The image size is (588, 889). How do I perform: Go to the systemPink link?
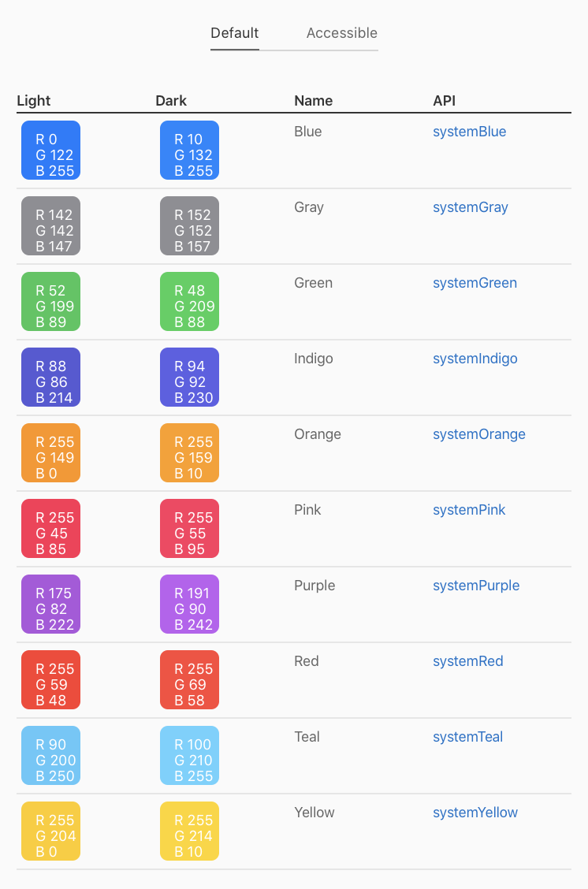pos(469,510)
